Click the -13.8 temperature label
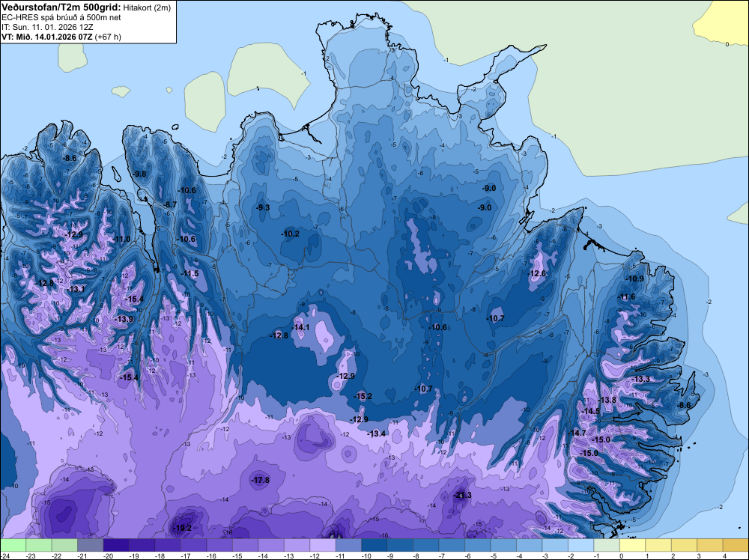This screenshot has width=749, height=560. (607, 400)
